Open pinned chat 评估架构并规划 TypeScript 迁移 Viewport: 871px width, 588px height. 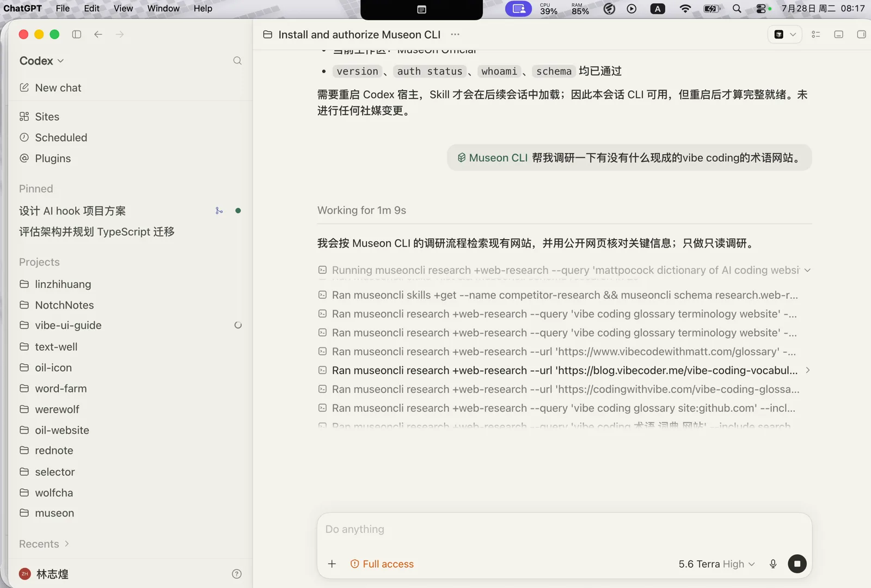[x=97, y=232]
